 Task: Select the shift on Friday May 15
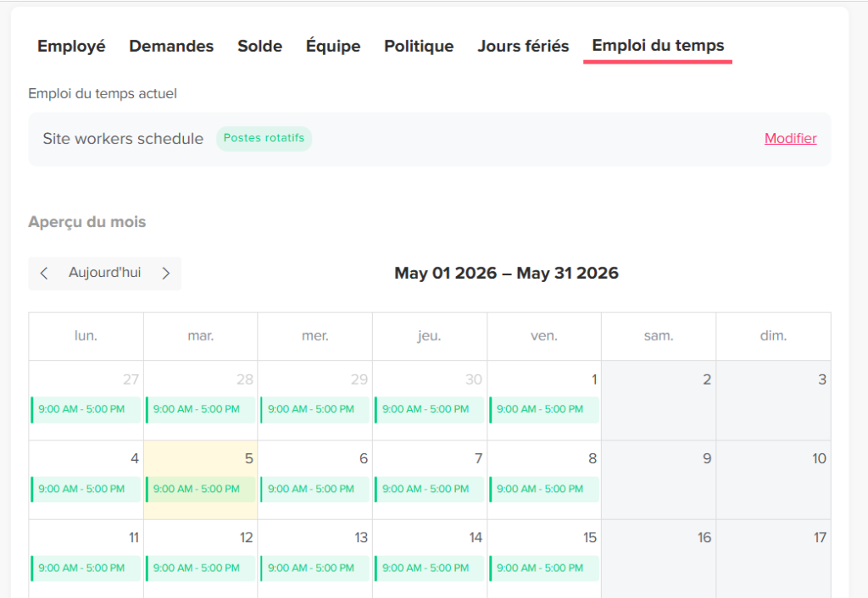tap(544, 568)
